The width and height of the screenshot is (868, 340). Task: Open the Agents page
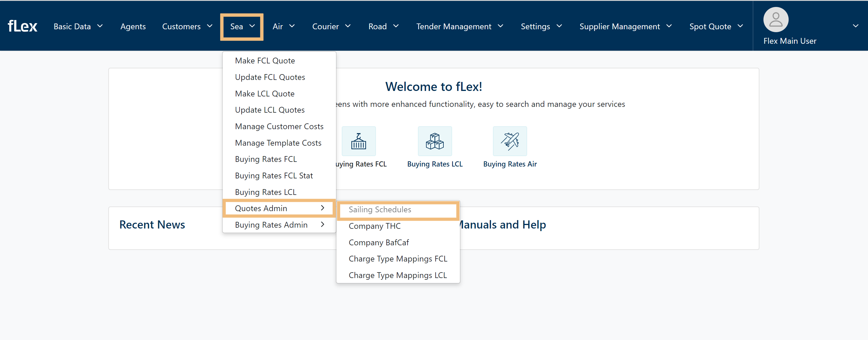tap(133, 26)
